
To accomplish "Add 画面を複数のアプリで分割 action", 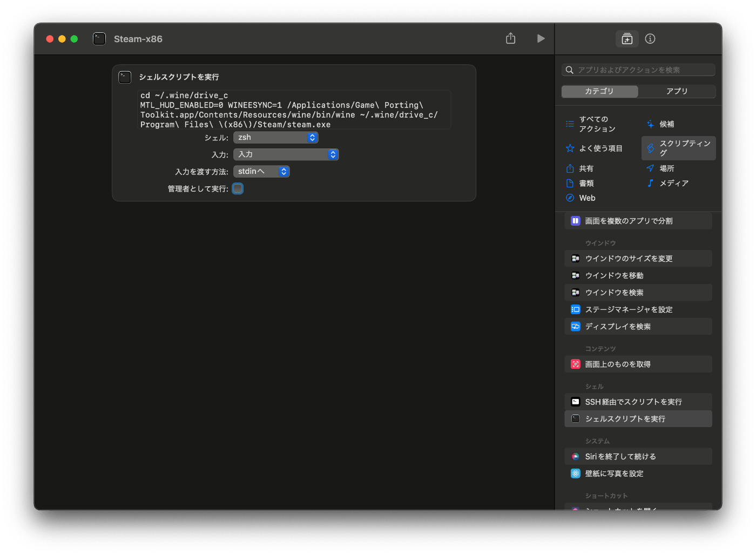I will click(x=638, y=221).
